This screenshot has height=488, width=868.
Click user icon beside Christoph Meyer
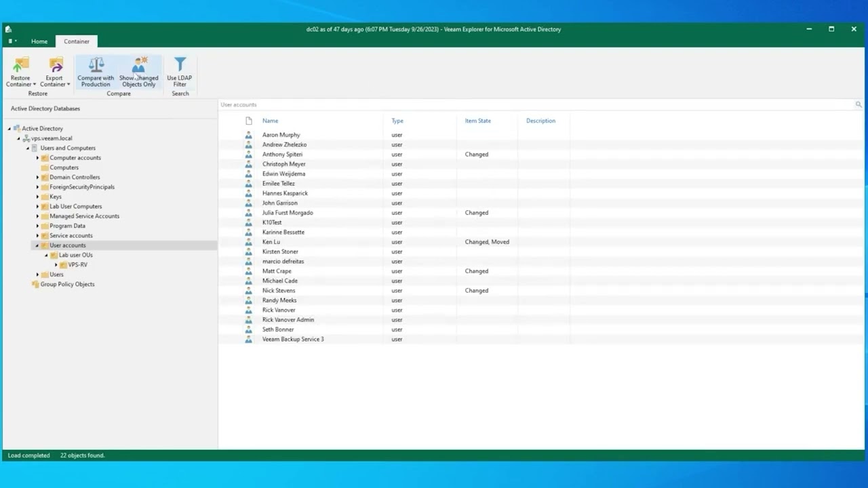click(x=248, y=164)
